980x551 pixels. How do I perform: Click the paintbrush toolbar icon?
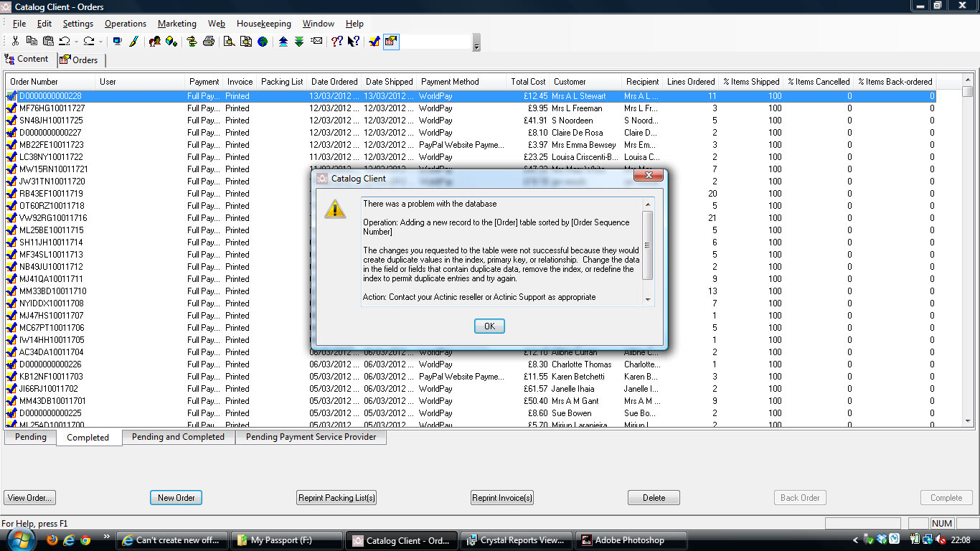(x=133, y=42)
